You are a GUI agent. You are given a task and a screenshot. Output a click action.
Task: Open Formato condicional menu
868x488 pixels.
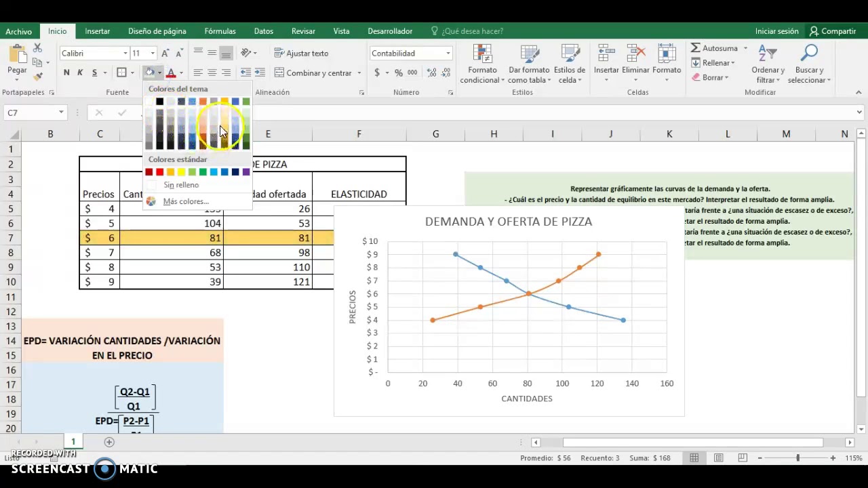(x=482, y=65)
